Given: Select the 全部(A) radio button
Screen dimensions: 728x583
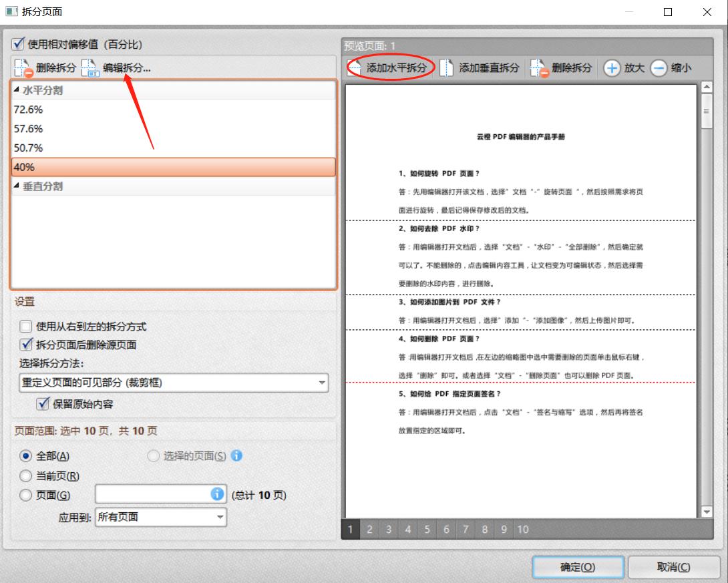Looking at the screenshot, I should [x=25, y=456].
